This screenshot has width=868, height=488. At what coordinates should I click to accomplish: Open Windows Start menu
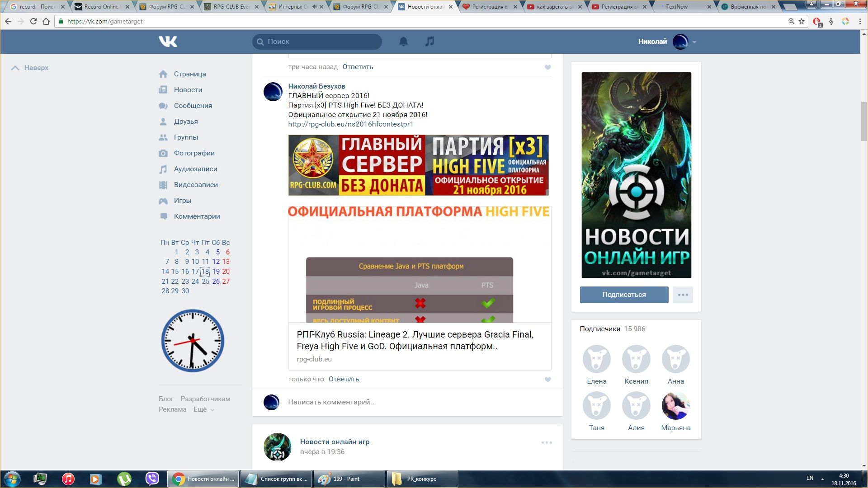[x=12, y=479]
